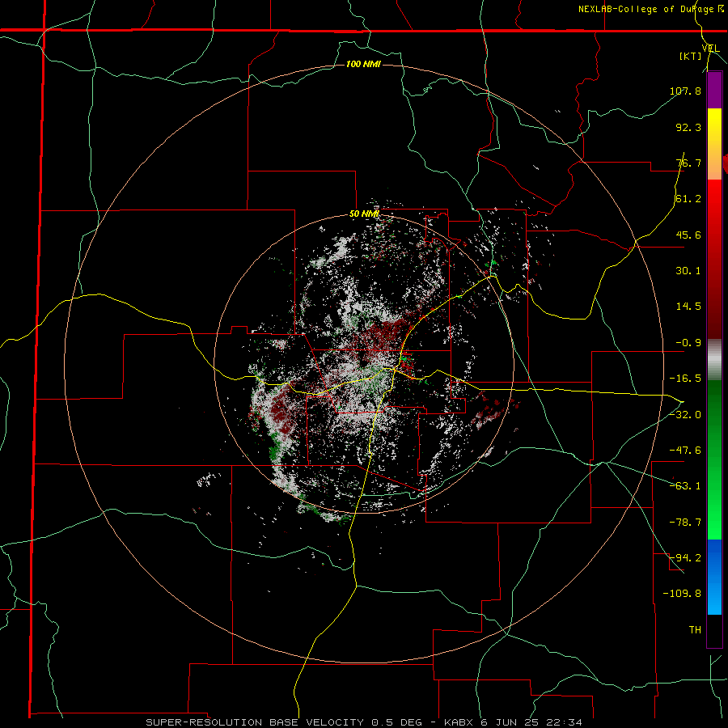Select the -32.0 legend value
Image resolution: width=728 pixels, height=728 pixels.
click(685, 414)
